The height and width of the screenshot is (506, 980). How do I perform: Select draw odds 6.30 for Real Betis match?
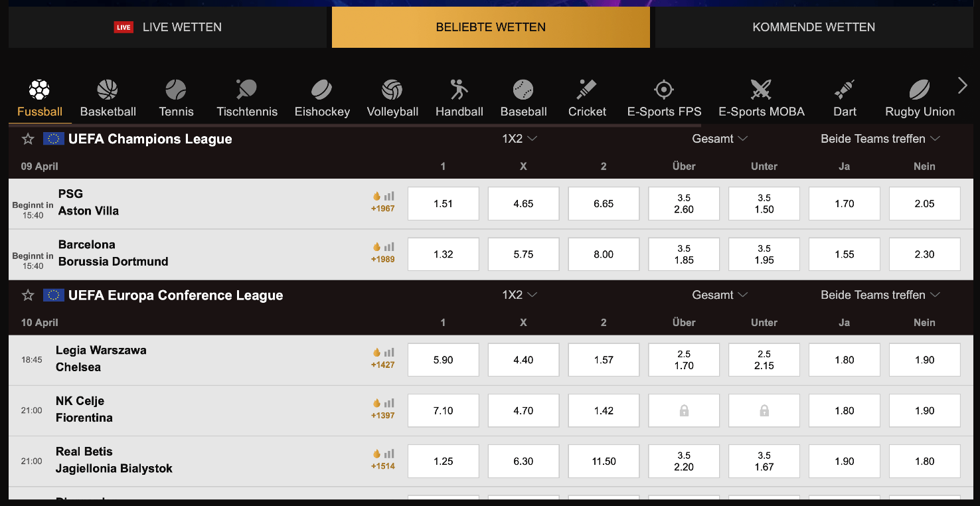pos(523,461)
